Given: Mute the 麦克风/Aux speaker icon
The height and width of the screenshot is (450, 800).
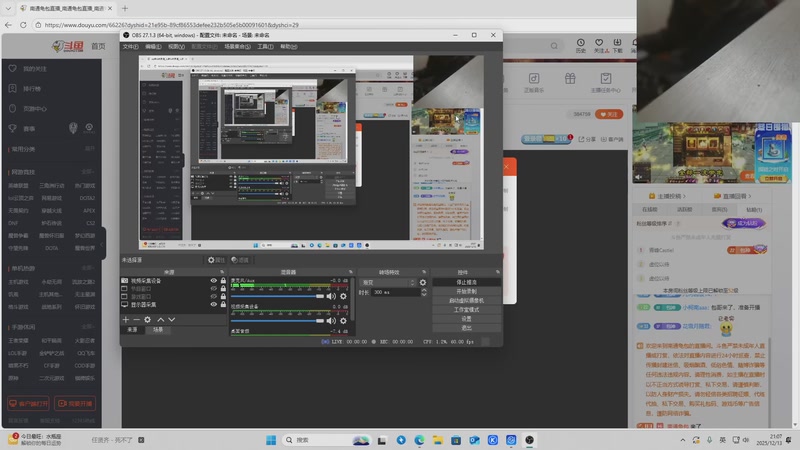Looking at the screenshot, I should click(x=331, y=295).
